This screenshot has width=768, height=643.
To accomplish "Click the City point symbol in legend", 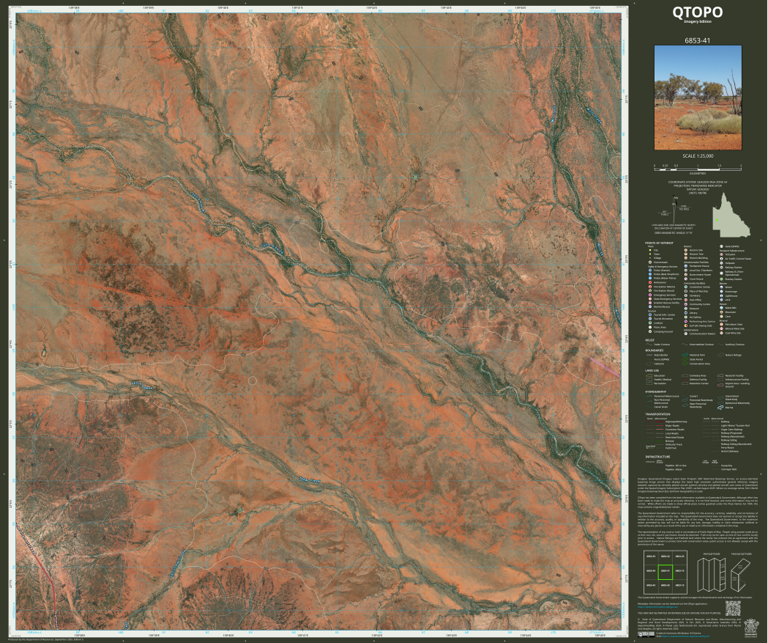I will point(650,250).
